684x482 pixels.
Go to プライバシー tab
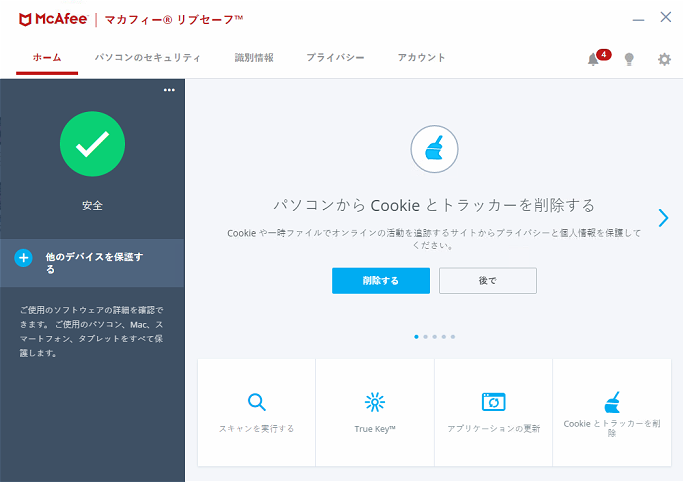[x=335, y=58]
